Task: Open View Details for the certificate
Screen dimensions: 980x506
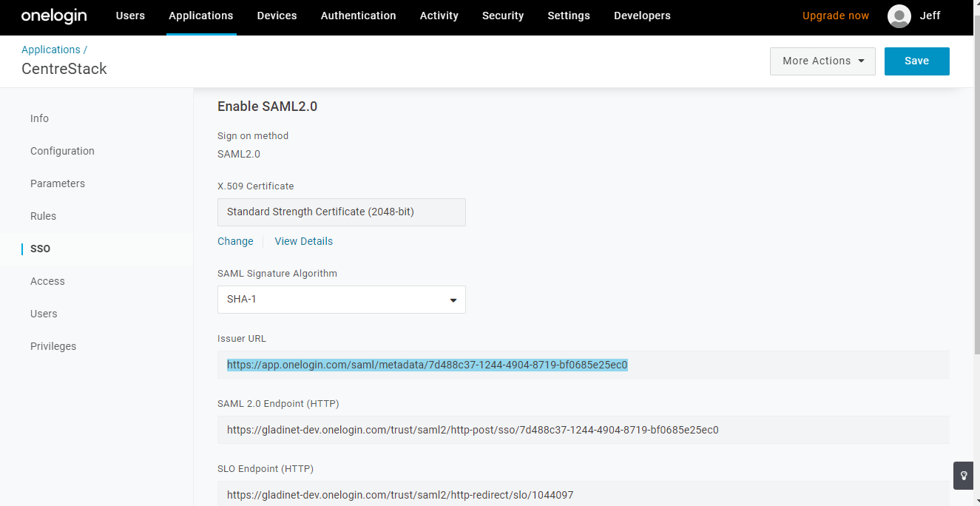Action: (304, 241)
